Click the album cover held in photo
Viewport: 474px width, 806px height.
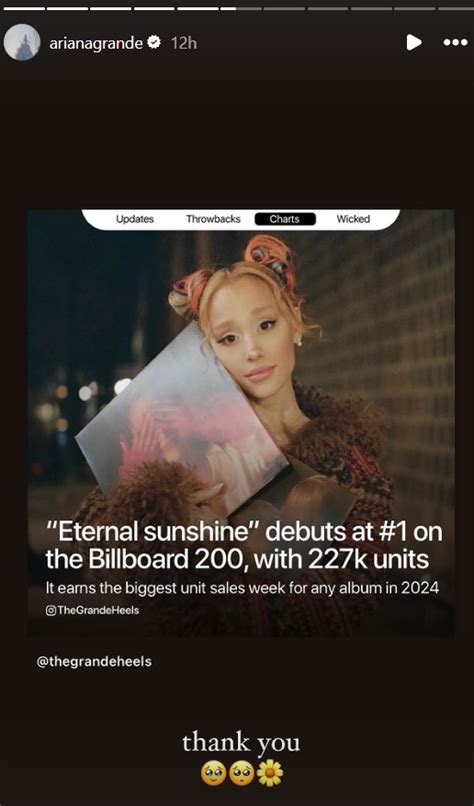181,420
